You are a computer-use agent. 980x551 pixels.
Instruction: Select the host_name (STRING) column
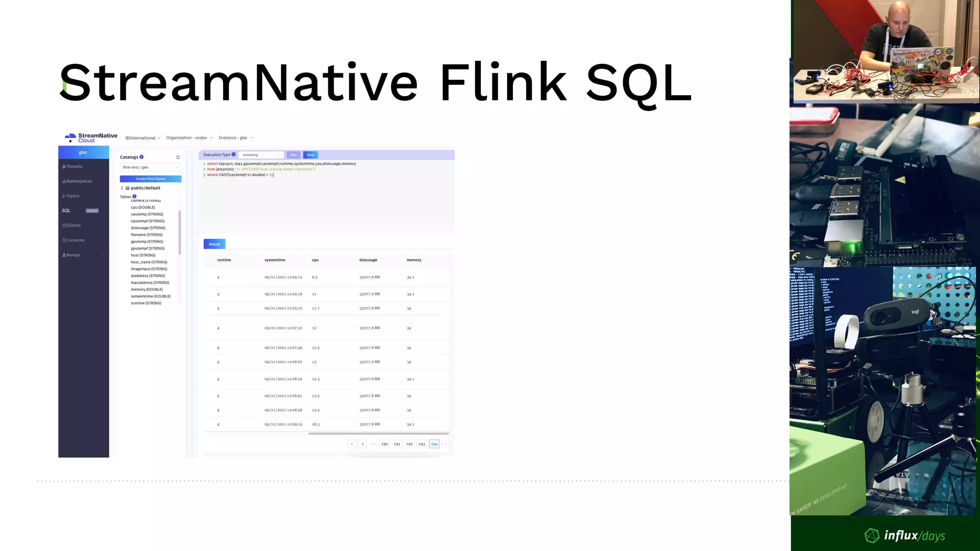pos(149,262)
